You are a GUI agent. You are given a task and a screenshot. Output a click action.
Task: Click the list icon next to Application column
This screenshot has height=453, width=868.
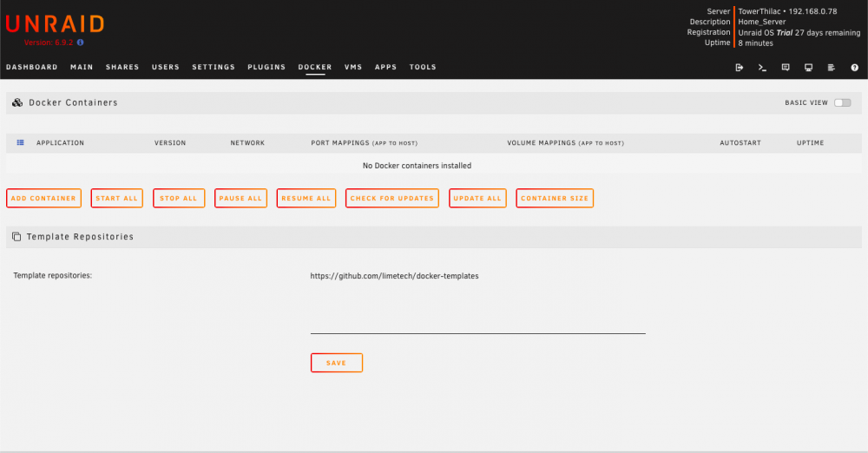tap(21, 142)
